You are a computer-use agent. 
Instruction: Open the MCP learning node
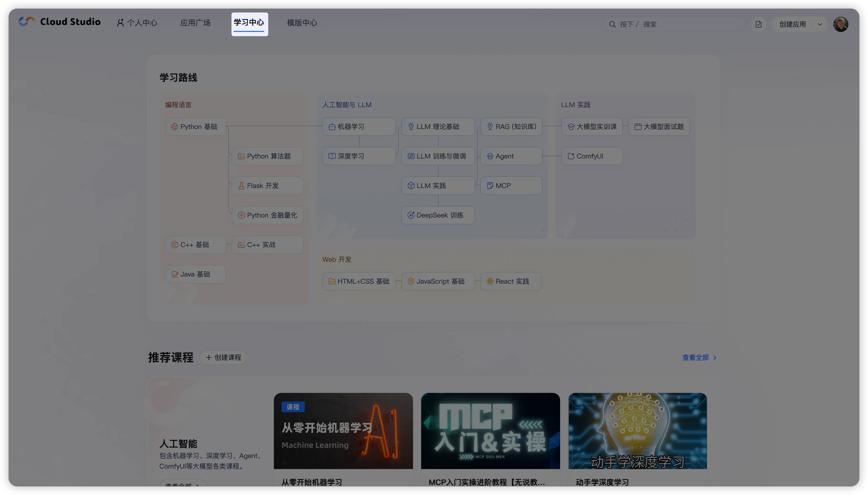tap(511, 186)
